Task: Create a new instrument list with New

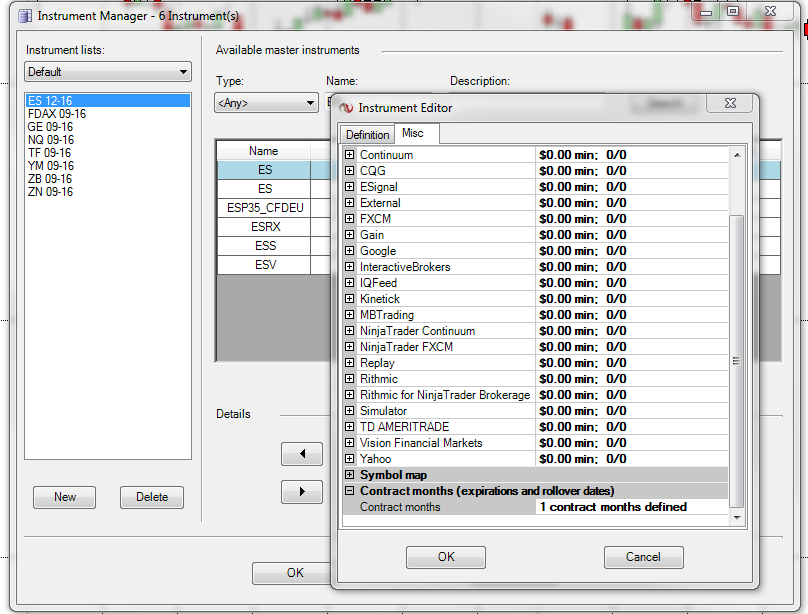Action: tap(64, 497)
